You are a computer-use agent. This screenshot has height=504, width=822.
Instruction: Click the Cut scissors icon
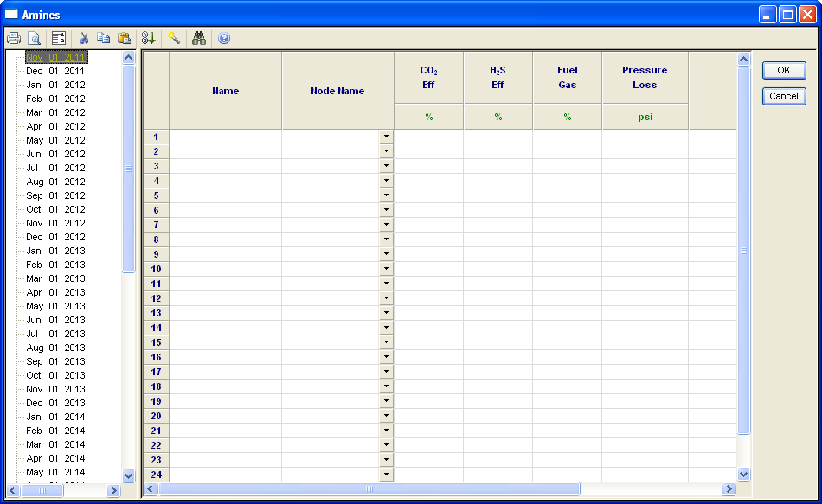coord(84,38)
